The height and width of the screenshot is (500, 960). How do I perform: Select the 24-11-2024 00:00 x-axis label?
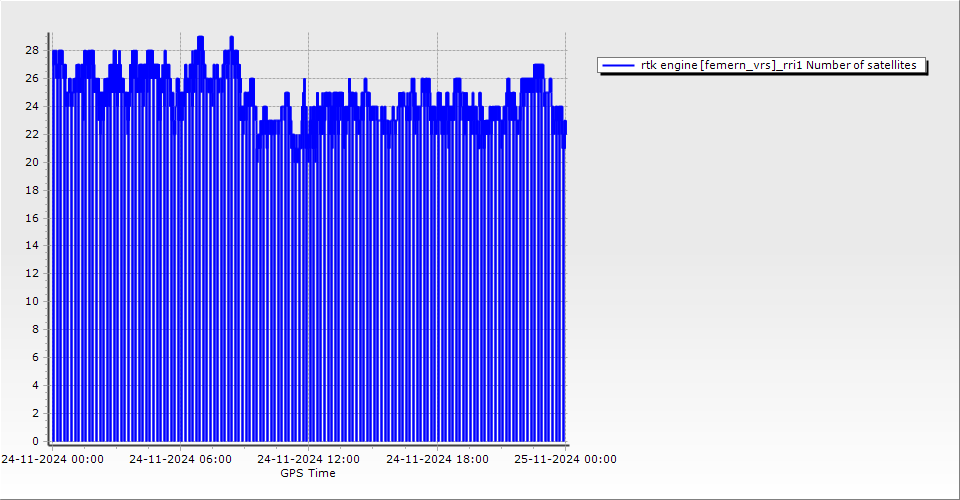(52, 459)
